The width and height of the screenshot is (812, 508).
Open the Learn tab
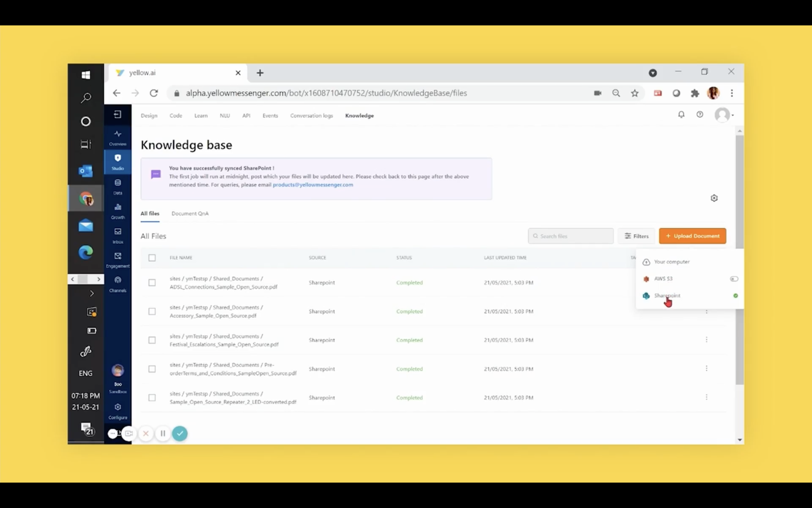[x=201, y=116]
